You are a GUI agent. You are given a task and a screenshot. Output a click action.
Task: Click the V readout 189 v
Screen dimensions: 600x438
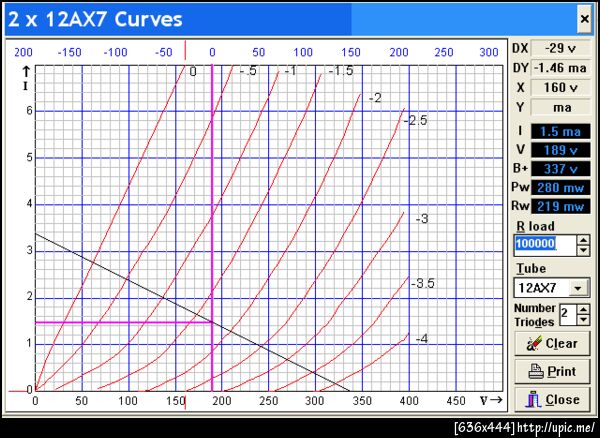tap(561, 150)
